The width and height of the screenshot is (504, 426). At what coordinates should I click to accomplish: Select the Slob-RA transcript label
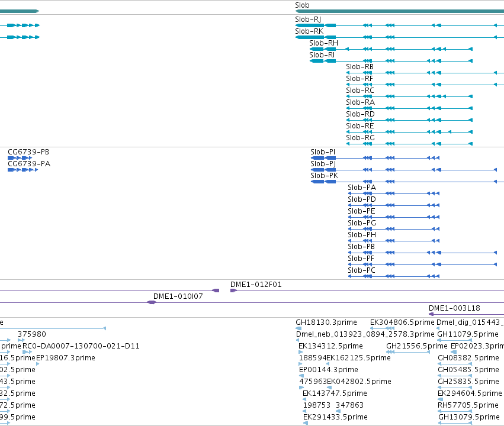pos(360,102)
